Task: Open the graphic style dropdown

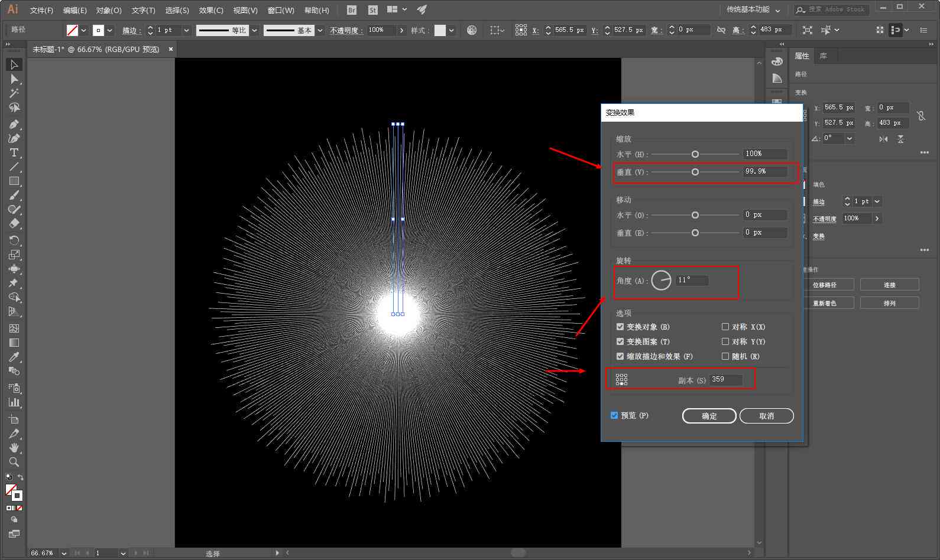Action: (x=452, y=30)
